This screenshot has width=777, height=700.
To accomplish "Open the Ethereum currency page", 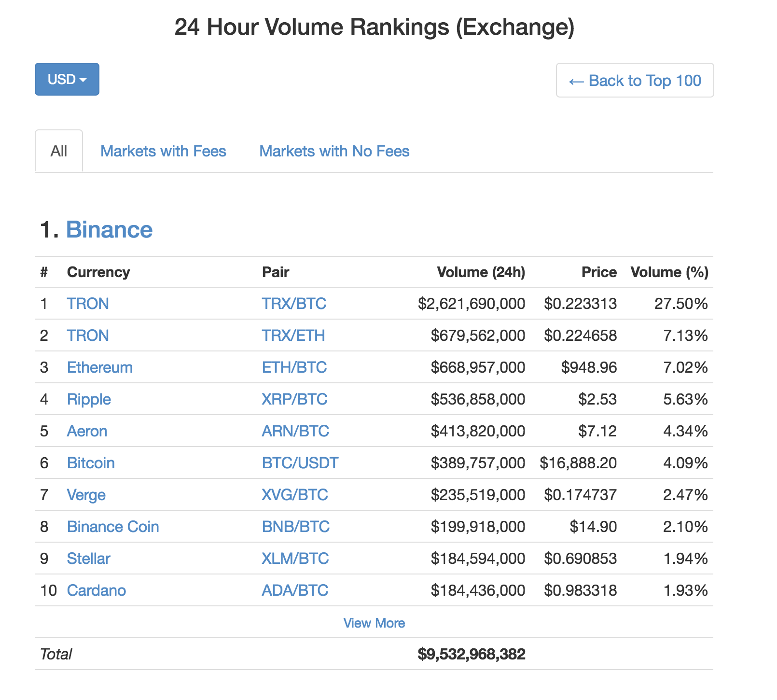I will point(100,367).
